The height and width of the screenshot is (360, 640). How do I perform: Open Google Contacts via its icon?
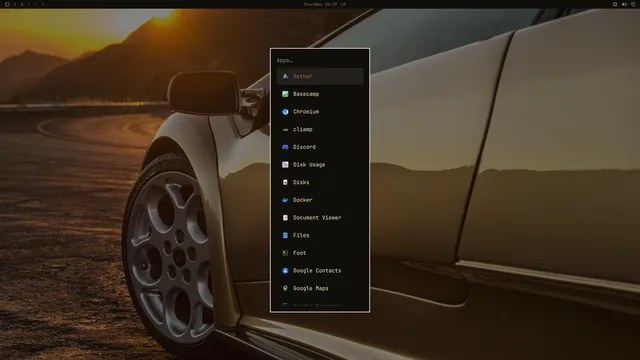tap(285, 271)
